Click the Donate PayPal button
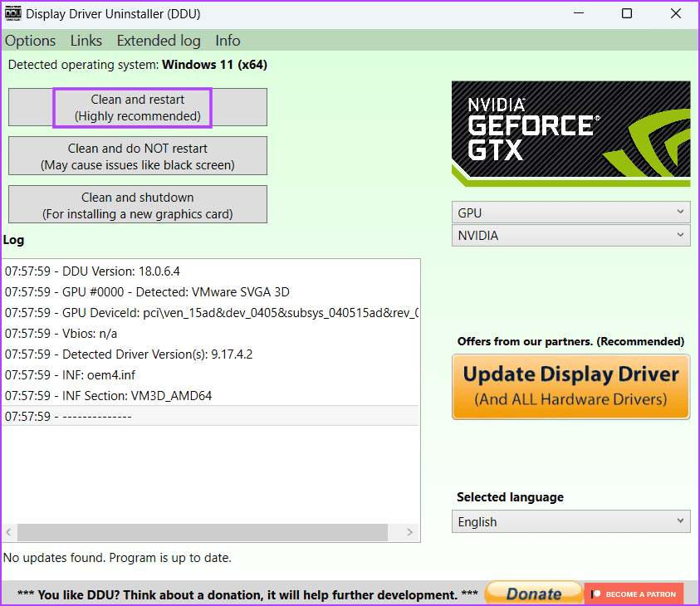 pyautogui.click(x=534, y=593)
